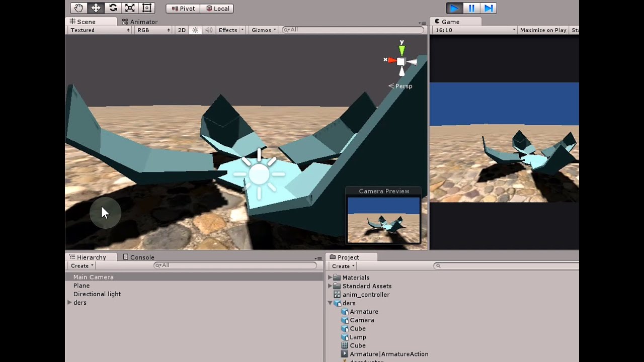The height and width of the screenshot is (362, 644).
Task: Expand the Materials folder
Action: [331, 278]
